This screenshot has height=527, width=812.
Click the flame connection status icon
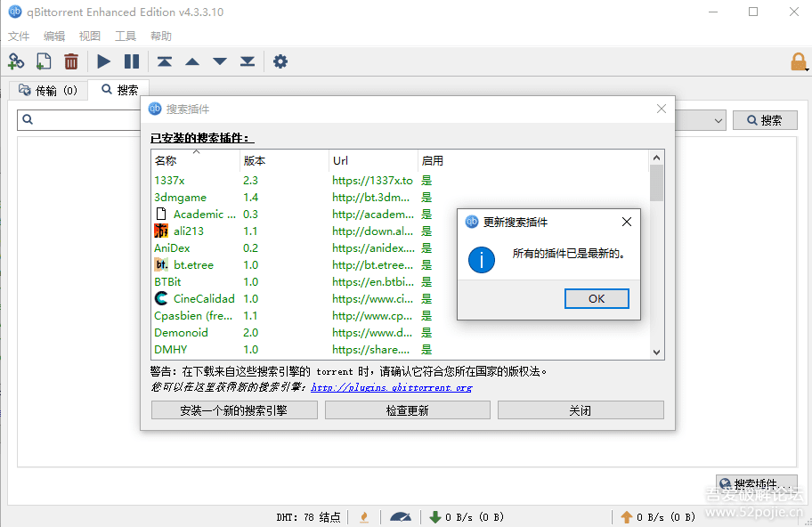click(x=364, y=516)
